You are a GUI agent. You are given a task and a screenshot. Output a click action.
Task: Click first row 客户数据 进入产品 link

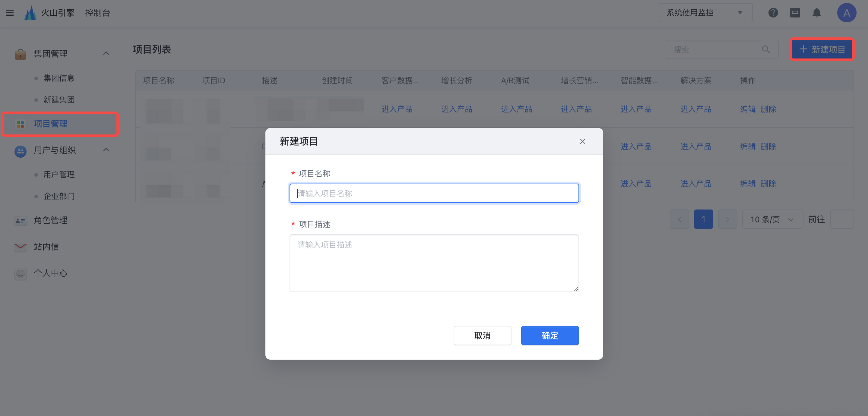[397, 109]
